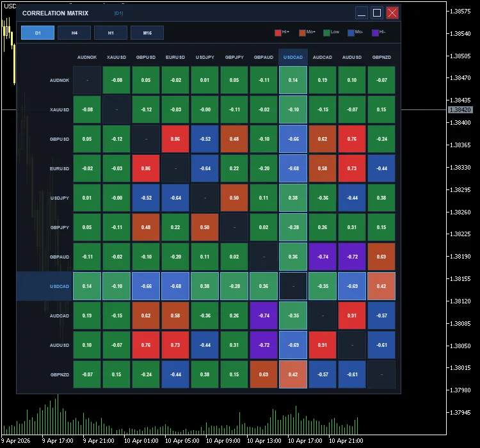Select the AUDCAD row label

[60, 316]
